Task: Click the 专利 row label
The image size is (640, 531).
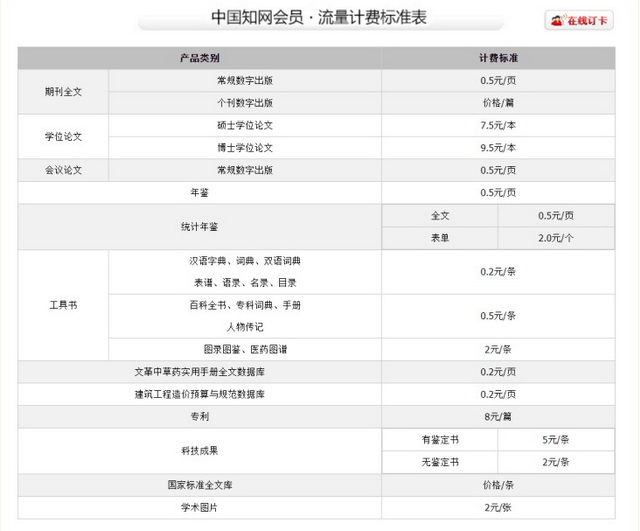Action: [x=199, y=417]
